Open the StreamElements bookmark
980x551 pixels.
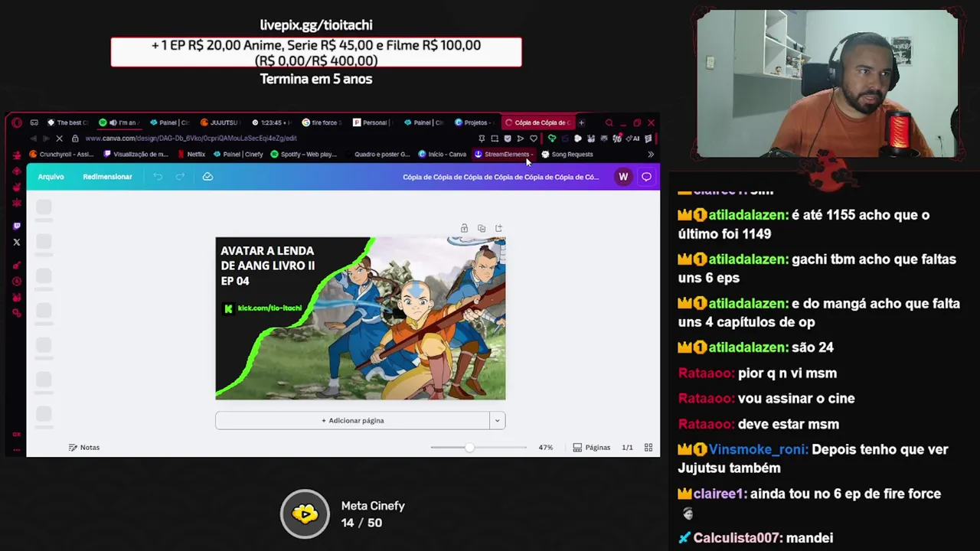(x=503, y=154)
